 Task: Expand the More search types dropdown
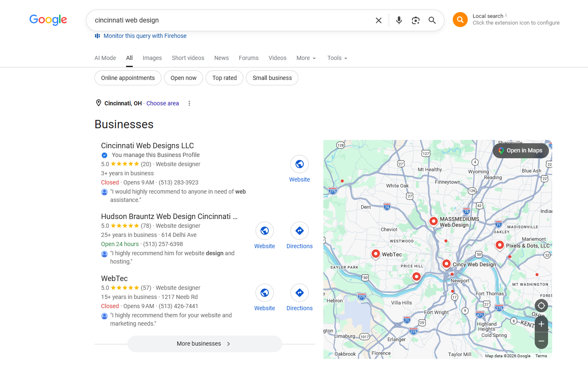306,58
